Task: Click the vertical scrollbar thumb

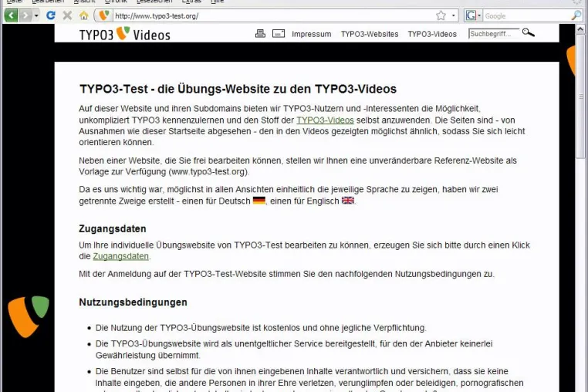Action: (581, 96)
